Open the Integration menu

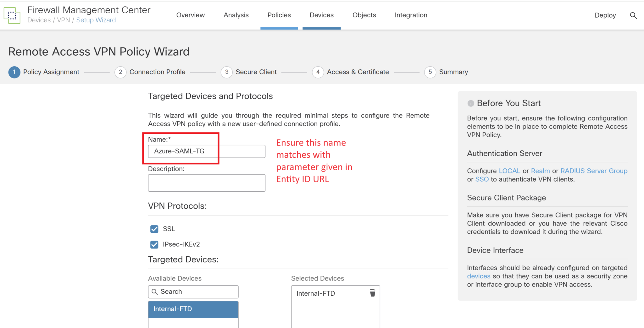coord(411,15)
